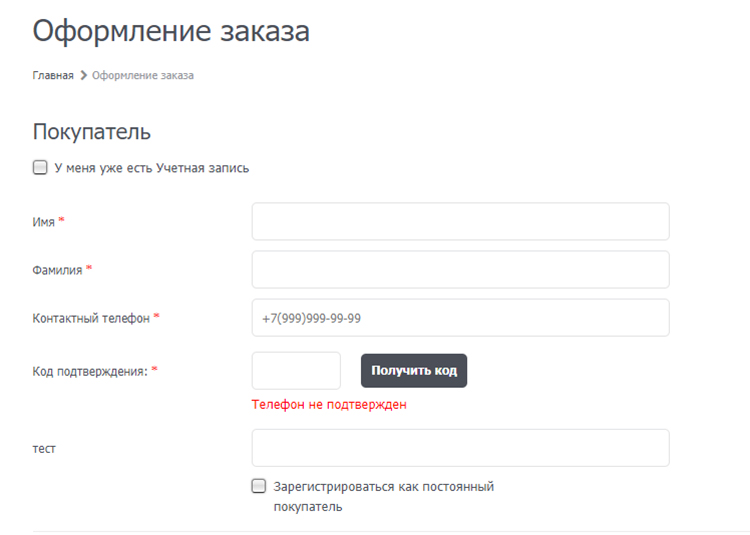Click the Имя field label
This screenshot has width=750, height=535.
point(44,222)
